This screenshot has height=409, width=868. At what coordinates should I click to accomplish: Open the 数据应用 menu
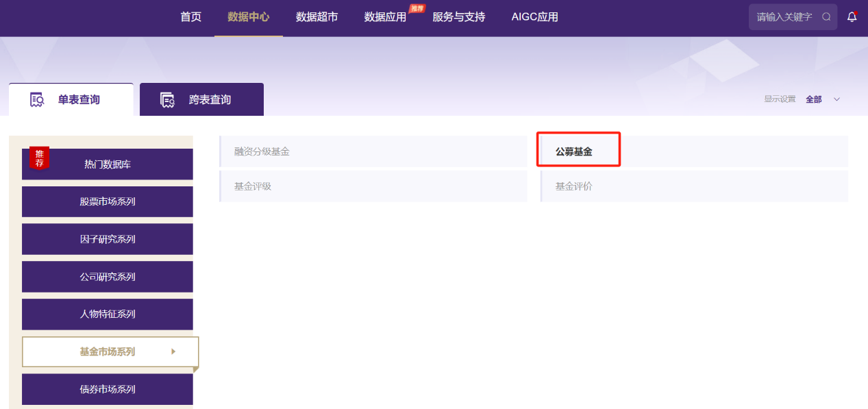click(x=385, y=17)
